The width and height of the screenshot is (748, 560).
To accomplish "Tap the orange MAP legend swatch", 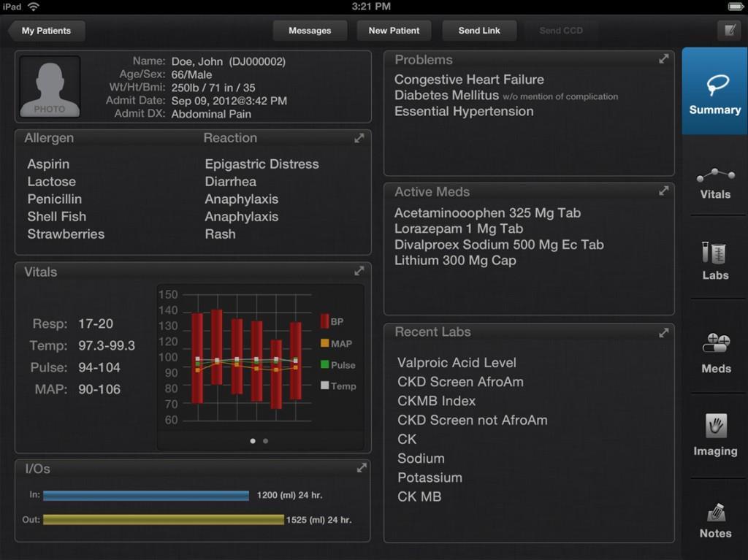I will (325, 343).
